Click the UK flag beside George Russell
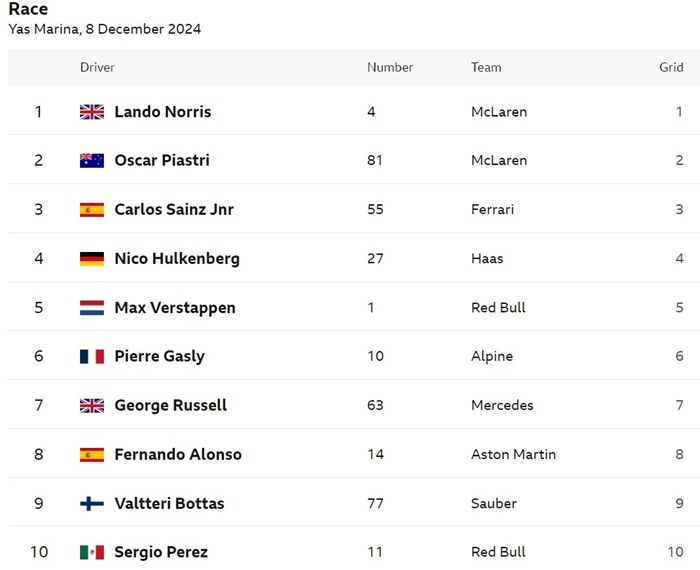This screenshot has width=700, height=570. pos(92,406)
